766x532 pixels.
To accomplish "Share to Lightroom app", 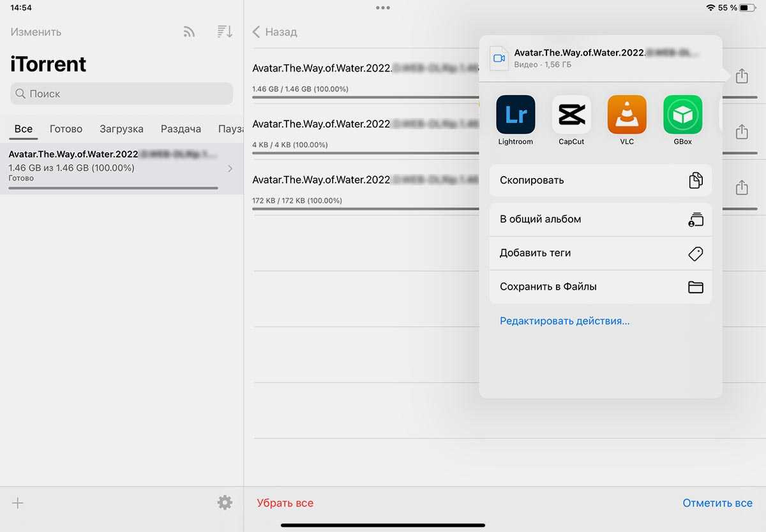I will (515, 115).
